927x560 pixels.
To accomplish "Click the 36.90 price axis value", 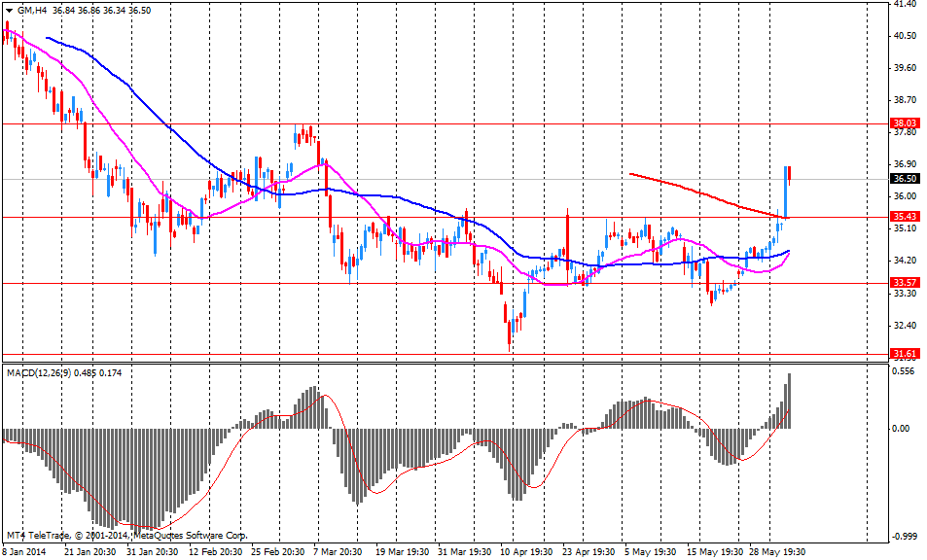I will [906, 164].
